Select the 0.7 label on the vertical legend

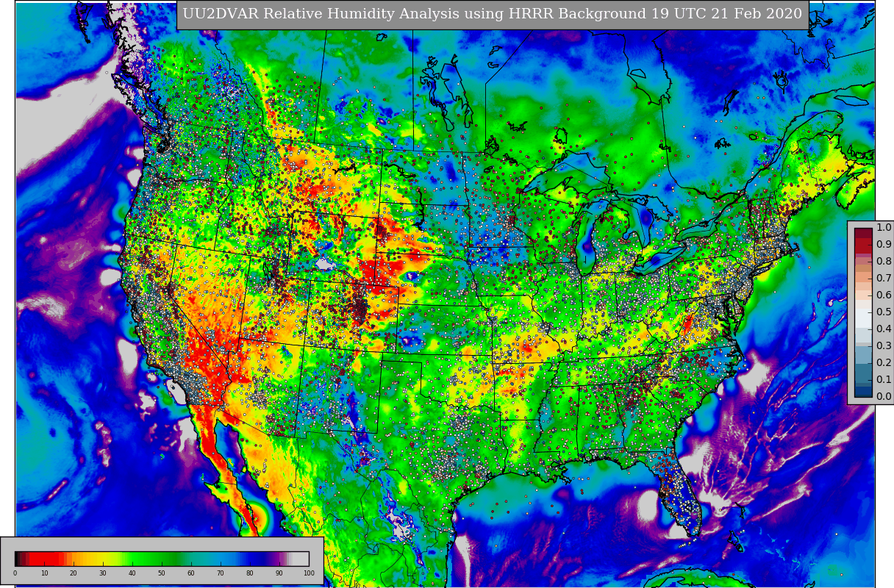(884, 279)
